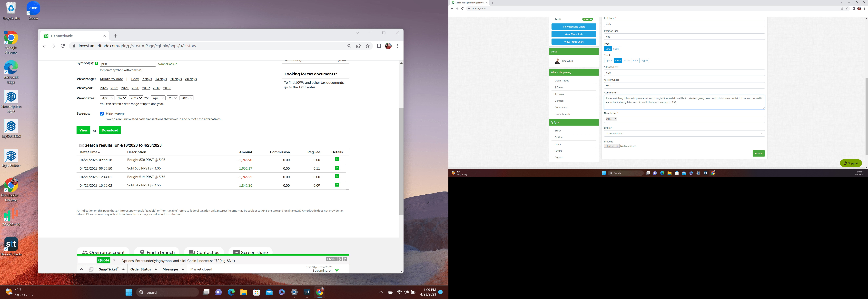Select Short trade type toggle
The image size is (868, 299).
616,49
